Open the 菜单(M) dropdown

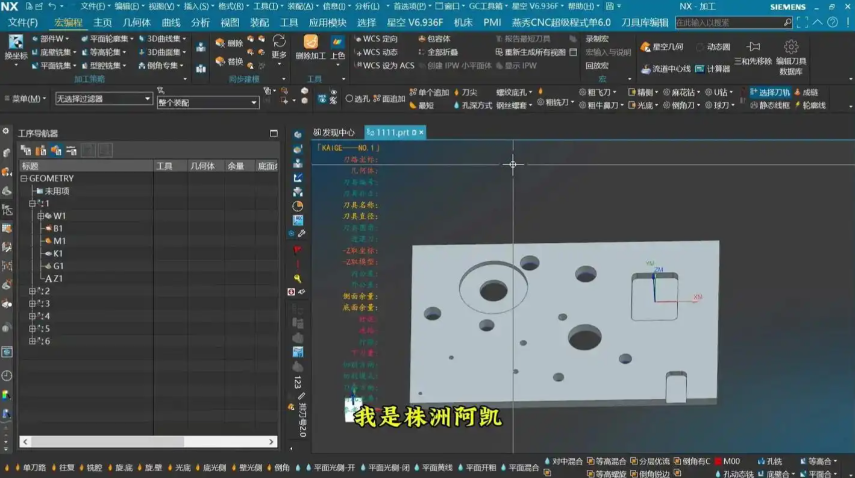coord(25,99)
